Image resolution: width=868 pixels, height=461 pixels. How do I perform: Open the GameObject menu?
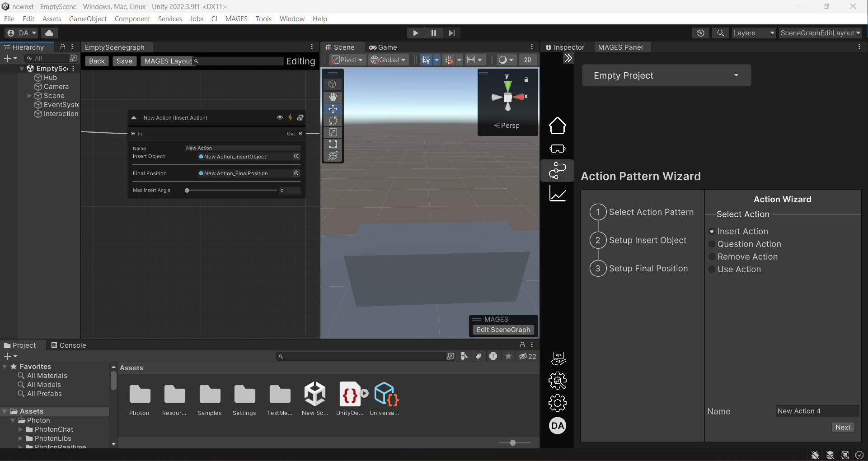click(88, 19)
